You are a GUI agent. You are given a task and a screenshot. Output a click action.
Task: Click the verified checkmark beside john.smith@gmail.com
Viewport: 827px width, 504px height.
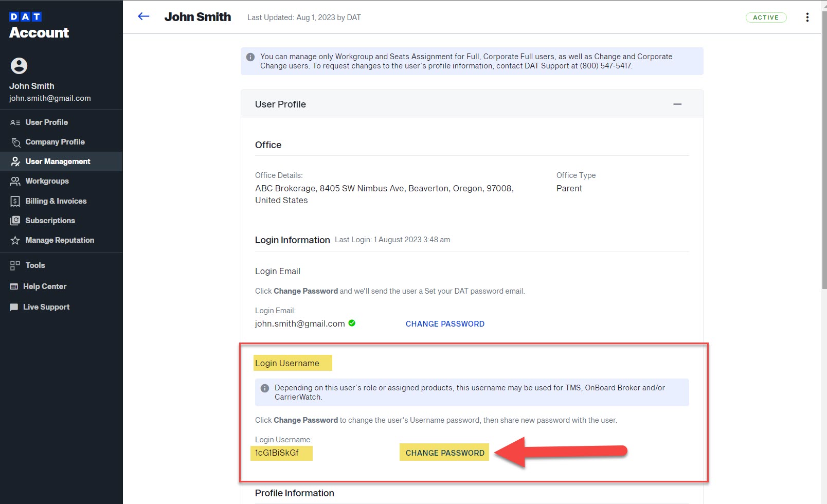pyautogui.click(x=352, y=323)
